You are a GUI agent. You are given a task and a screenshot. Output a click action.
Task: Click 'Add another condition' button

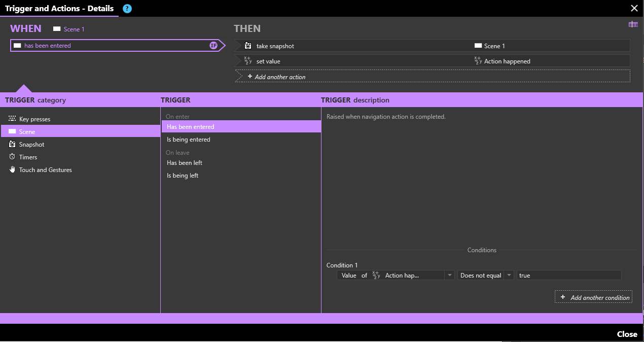[x=593, y=297]
